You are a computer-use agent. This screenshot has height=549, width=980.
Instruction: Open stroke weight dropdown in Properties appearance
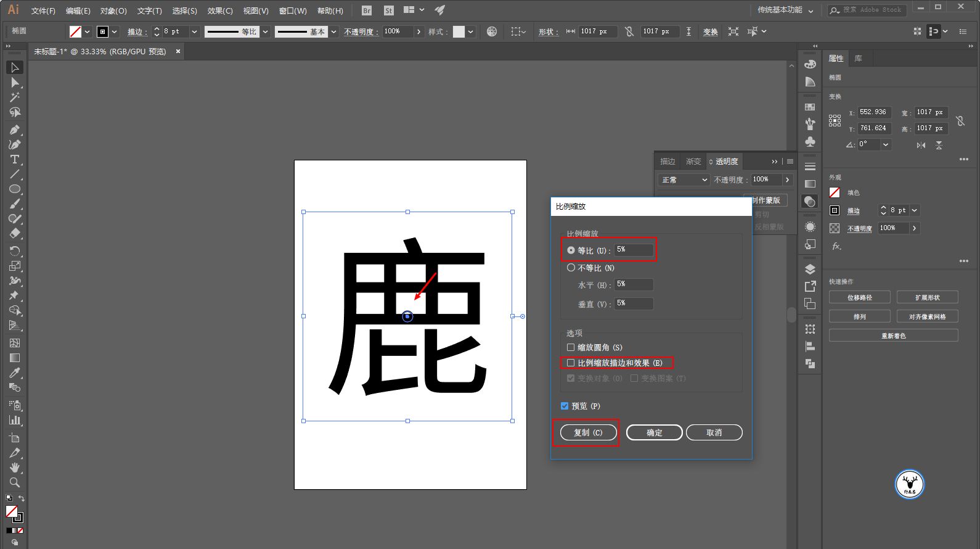[915, 210]
